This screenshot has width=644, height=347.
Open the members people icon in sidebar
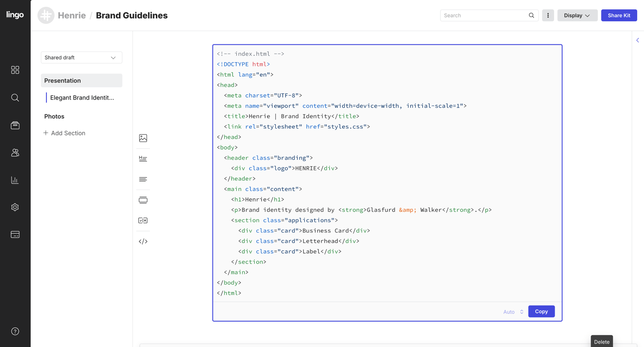tap(15, 153)
